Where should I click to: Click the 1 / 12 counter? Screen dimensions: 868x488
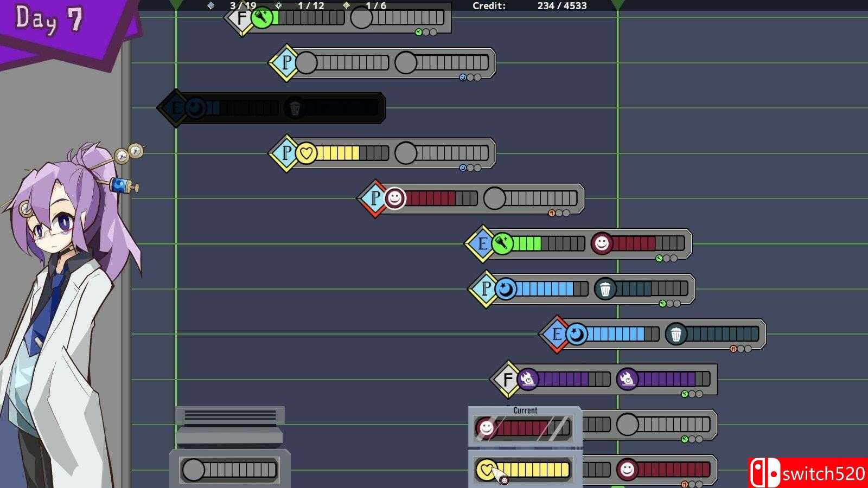point(311,6)
